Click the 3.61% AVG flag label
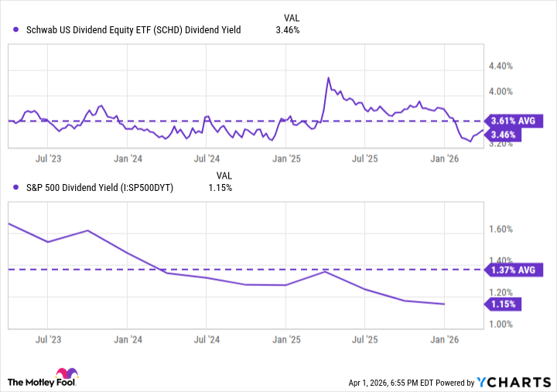Screen dimensions: 557x392 click(514, 121)
